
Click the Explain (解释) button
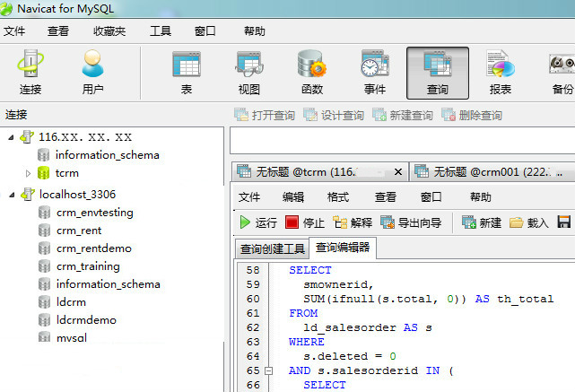pos(353,222)
